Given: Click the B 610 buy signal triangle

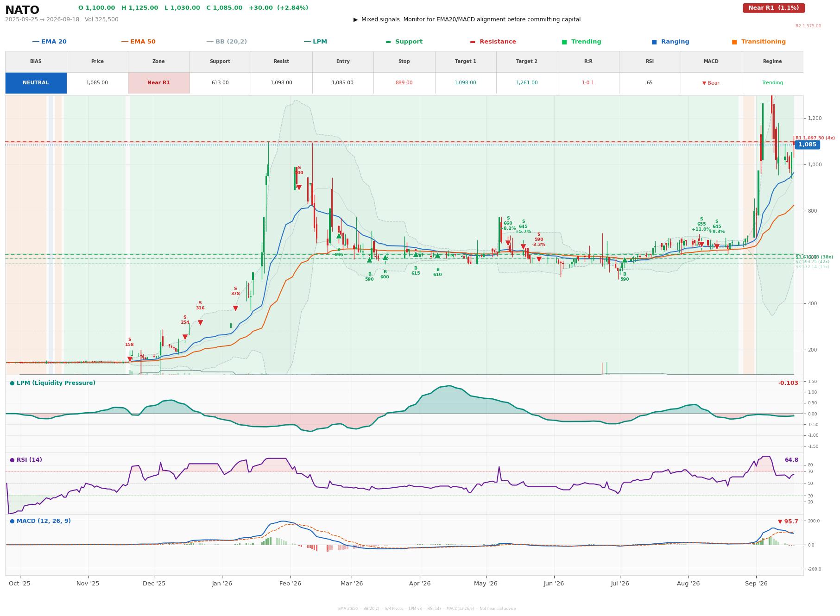Looking at the screenshot, I should [437, 255].
